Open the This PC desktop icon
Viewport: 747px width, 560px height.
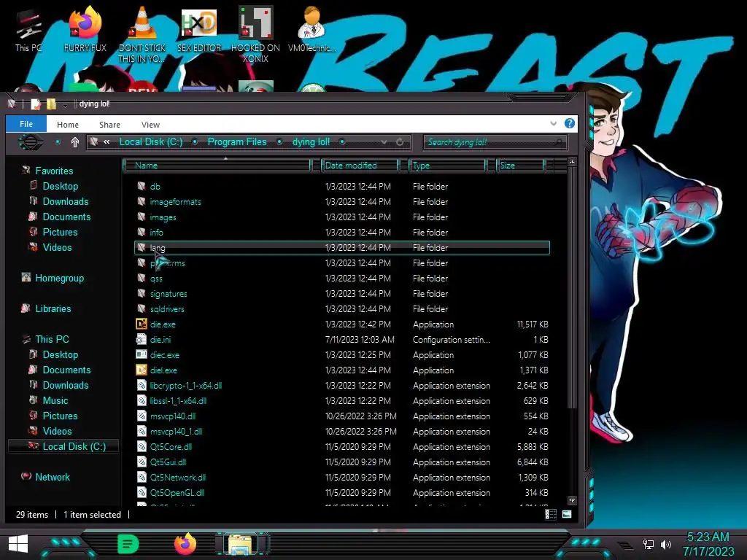coord(28,28)
